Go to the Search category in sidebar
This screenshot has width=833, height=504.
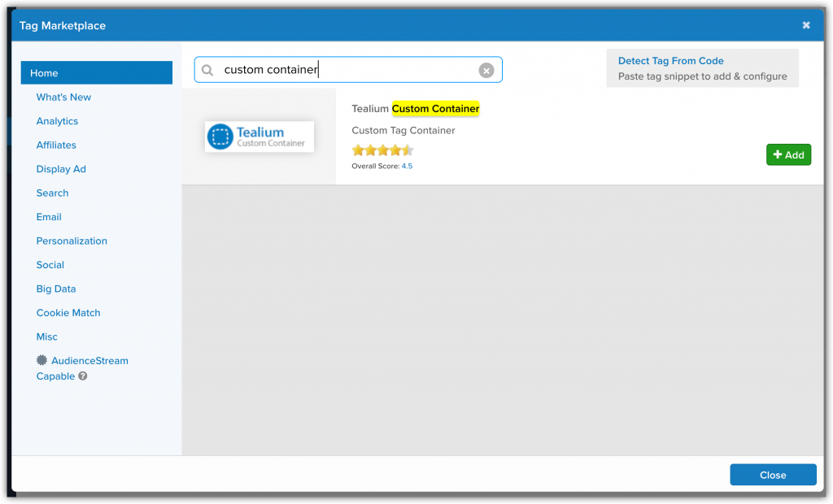click(53, 193)
